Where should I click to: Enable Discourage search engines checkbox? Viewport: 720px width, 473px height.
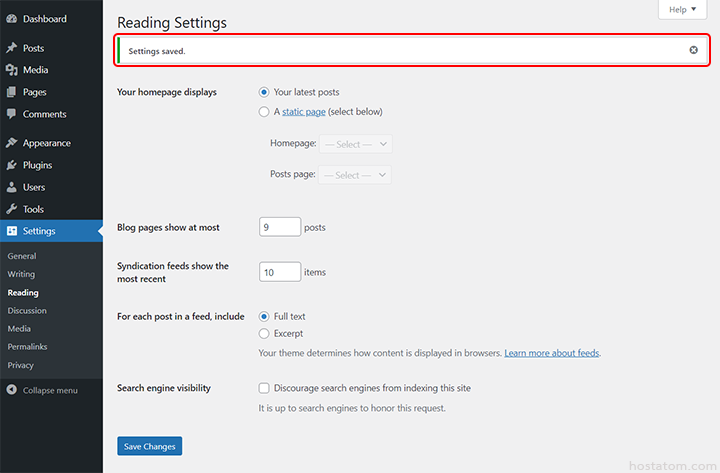[x=264, y=388]
